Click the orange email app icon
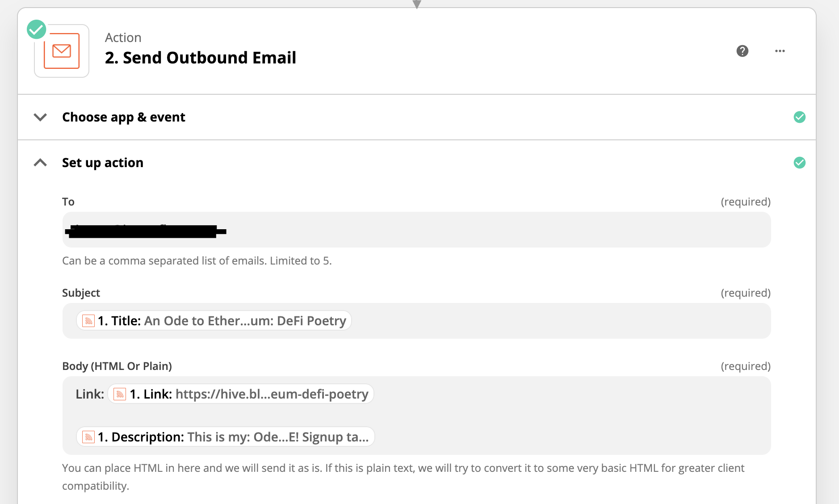 [62, 51]
